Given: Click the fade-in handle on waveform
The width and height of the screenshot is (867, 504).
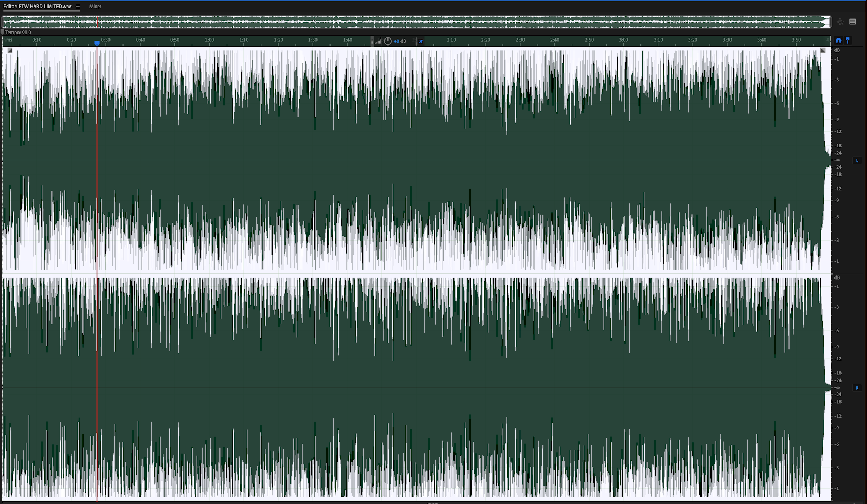Looking at the screenshot, I should (10, 50).
